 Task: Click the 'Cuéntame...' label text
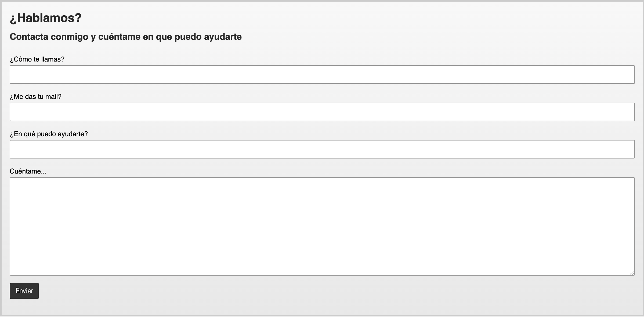point(28,171)
